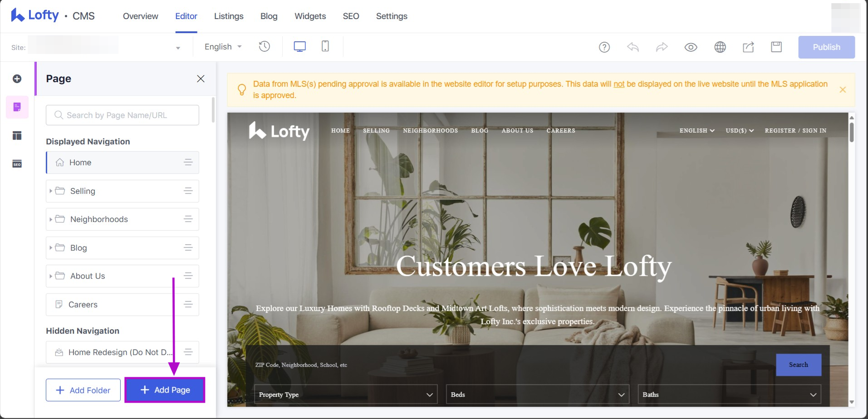Switch to mobile preview mode
868x419 pixels.
[x=325, y=46]
